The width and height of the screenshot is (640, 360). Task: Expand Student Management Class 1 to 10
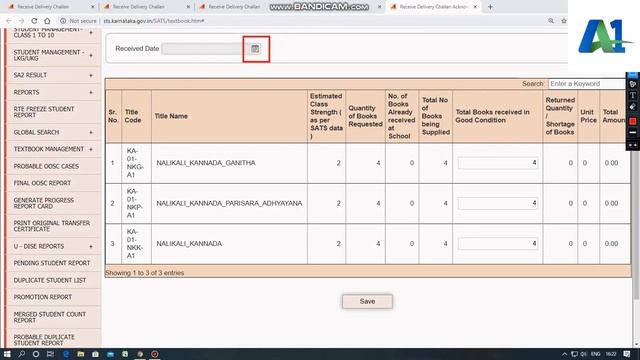[91, 33]
